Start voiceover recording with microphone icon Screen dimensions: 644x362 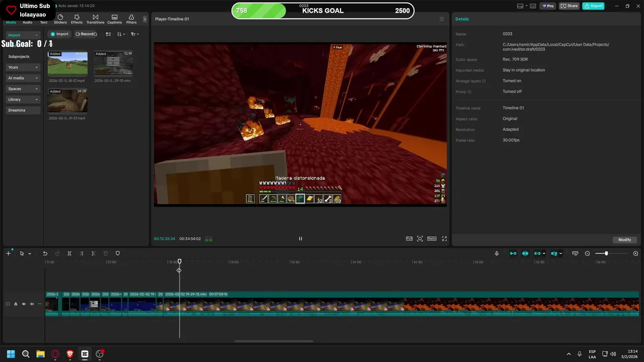(x=497, y=253)
